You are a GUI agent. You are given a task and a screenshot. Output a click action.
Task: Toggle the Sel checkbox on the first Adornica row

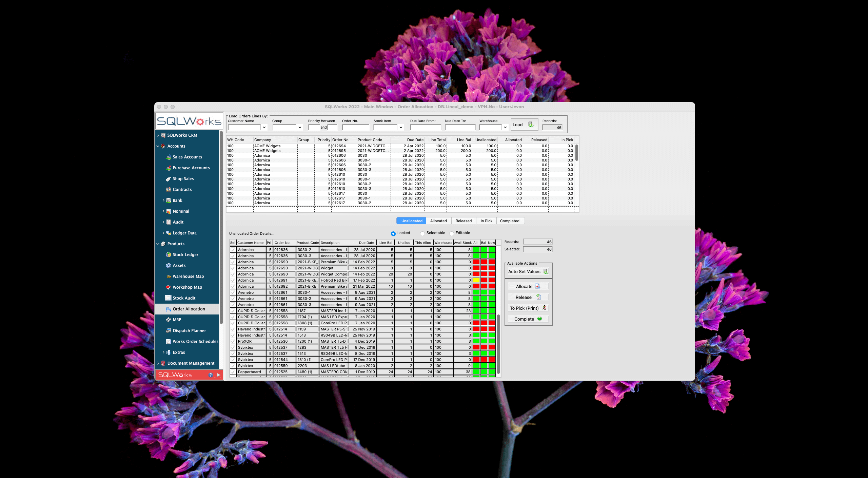pos(233,250)
